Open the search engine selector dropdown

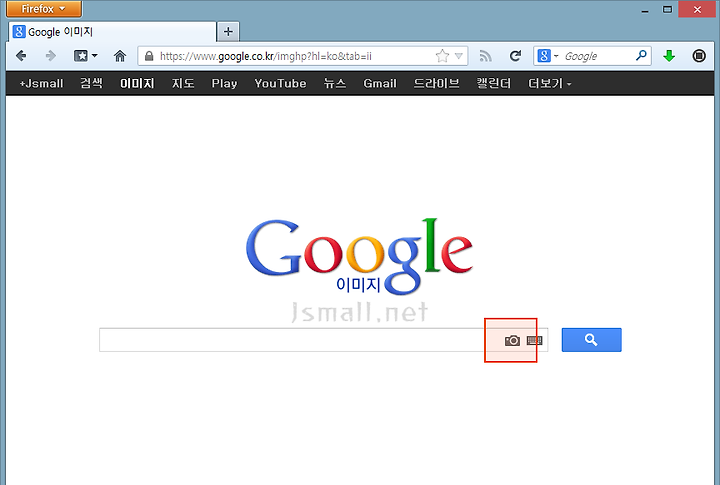tap(548, 56)
